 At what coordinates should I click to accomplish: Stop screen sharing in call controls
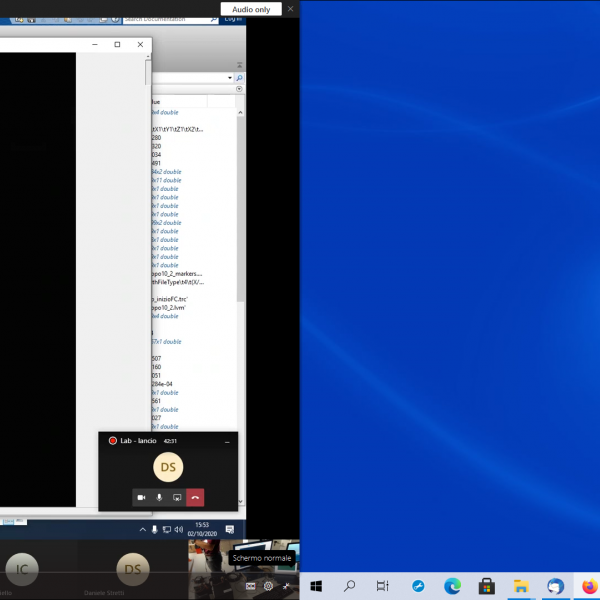pyautogui.click(x=177, y=497)
